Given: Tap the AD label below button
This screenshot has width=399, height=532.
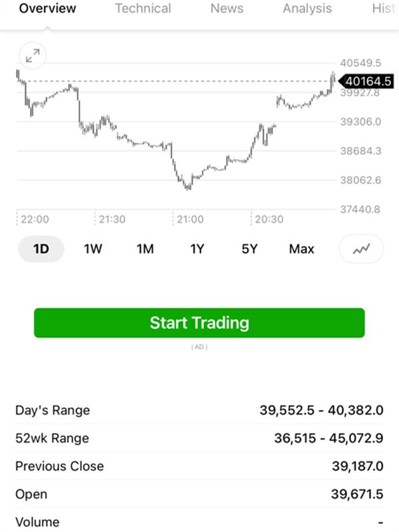Looking at the screenshot, I should [x=199, y=346].
